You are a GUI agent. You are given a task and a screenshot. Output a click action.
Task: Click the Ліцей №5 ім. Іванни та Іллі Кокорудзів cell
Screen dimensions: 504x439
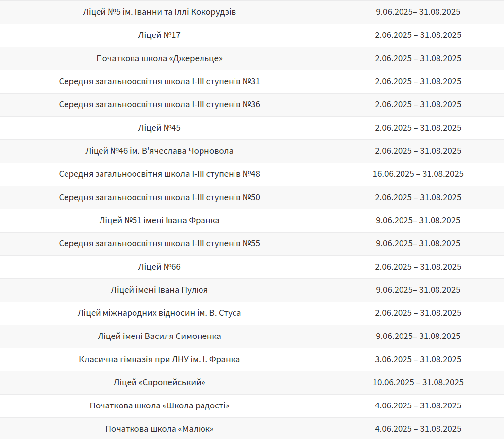tap(160, 12)
